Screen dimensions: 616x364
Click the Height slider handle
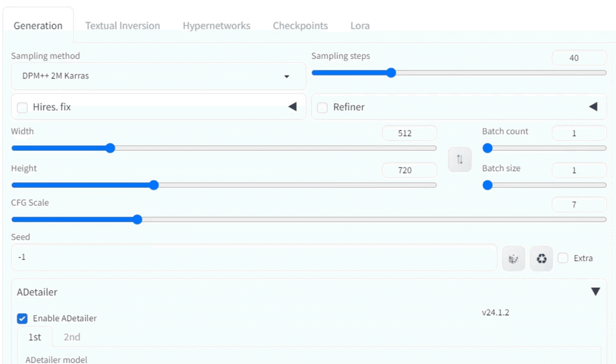pos(153,185)
